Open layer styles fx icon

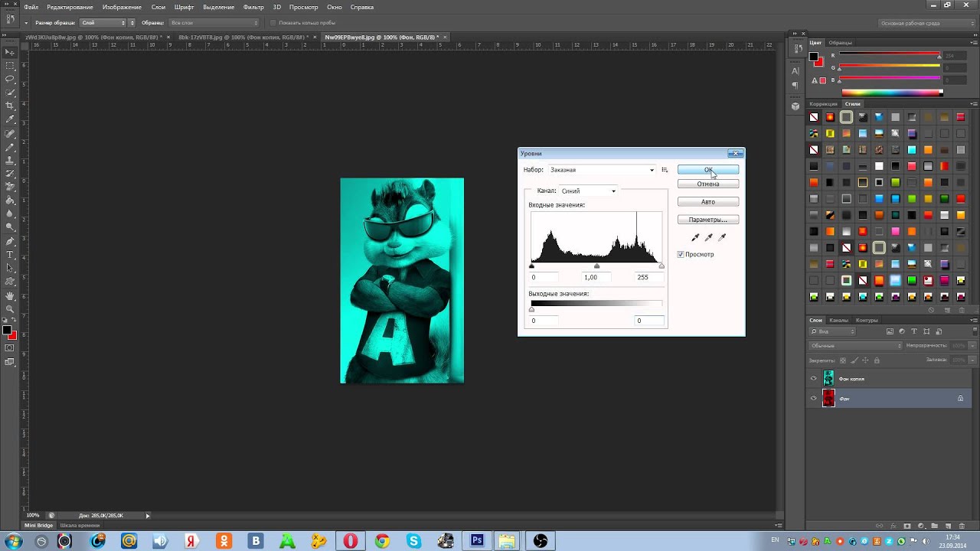(x=893, y=526)
